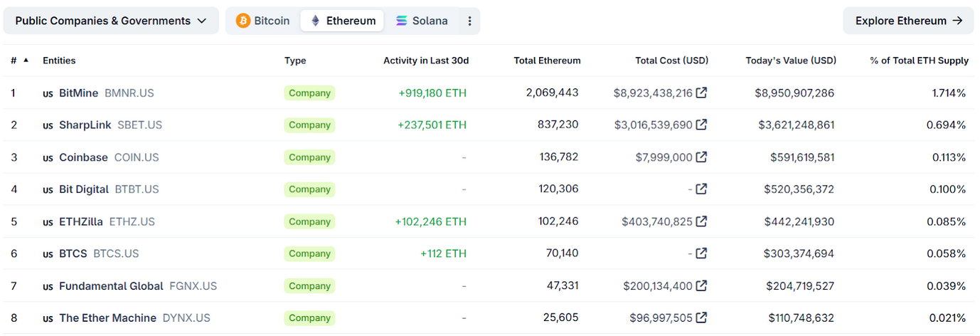Image resolution: width=980 pixels, height=336 pixels.
Task: Open the SharpLink entity link
Action: click(x=85, y=125)
